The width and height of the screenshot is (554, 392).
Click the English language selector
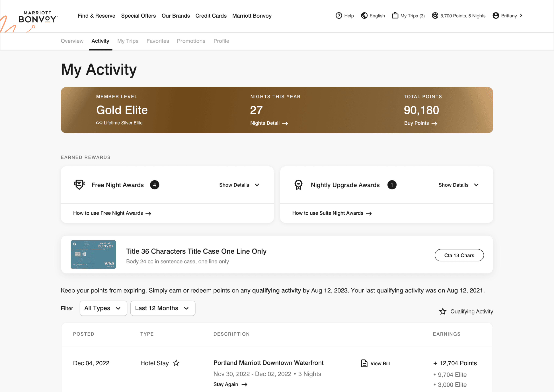pyautogui.click(x=373, y=16)
